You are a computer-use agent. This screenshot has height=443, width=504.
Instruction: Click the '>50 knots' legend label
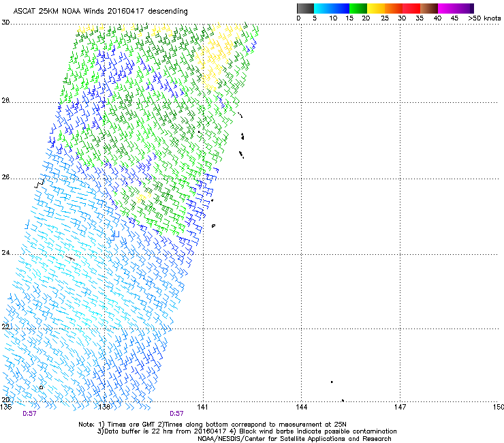click(x=484, y=18)
